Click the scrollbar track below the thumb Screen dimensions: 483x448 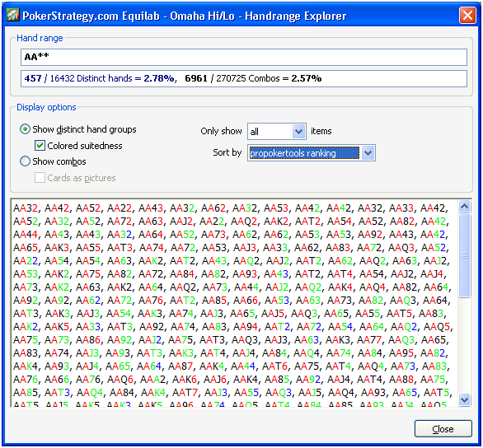point(464,345)
